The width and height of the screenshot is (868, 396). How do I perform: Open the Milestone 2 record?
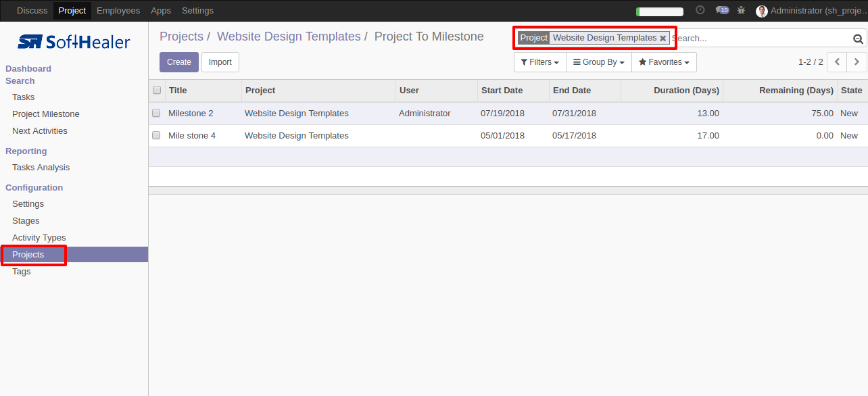click(x=191, y=114)
